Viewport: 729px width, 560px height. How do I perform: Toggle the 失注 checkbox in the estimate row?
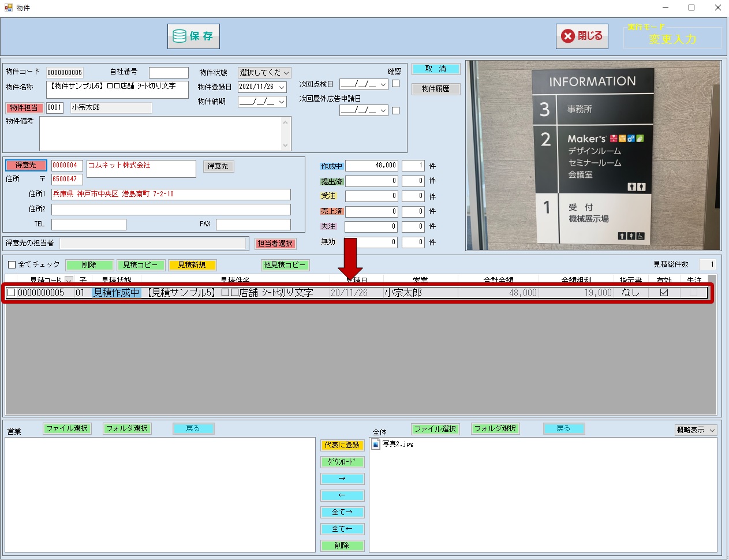(x=693, y=293)
